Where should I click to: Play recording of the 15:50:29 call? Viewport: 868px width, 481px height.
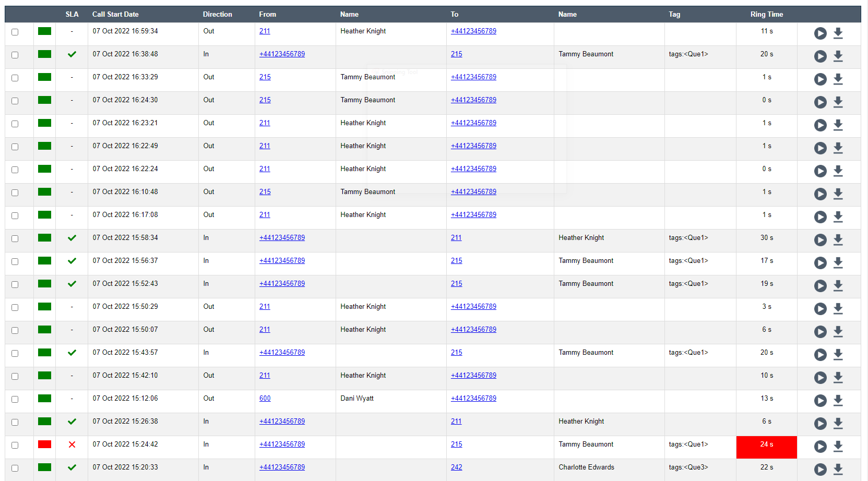point(820,309)
